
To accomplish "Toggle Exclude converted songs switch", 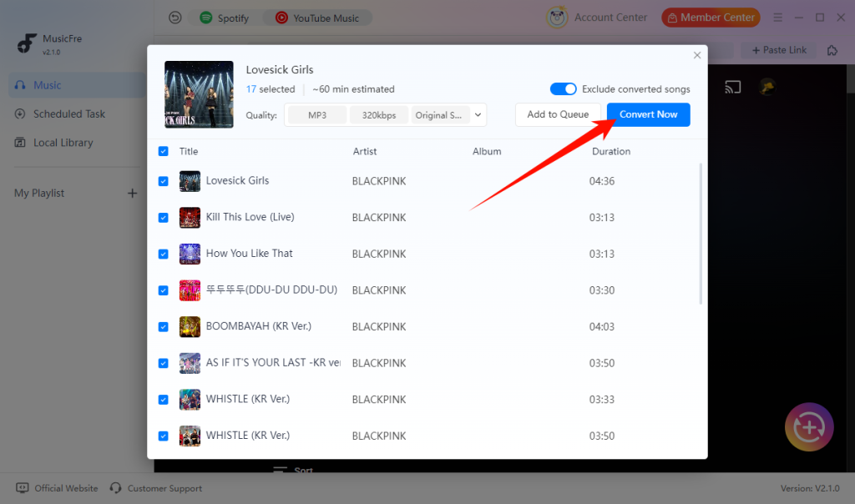I will (x=564, y=88).
